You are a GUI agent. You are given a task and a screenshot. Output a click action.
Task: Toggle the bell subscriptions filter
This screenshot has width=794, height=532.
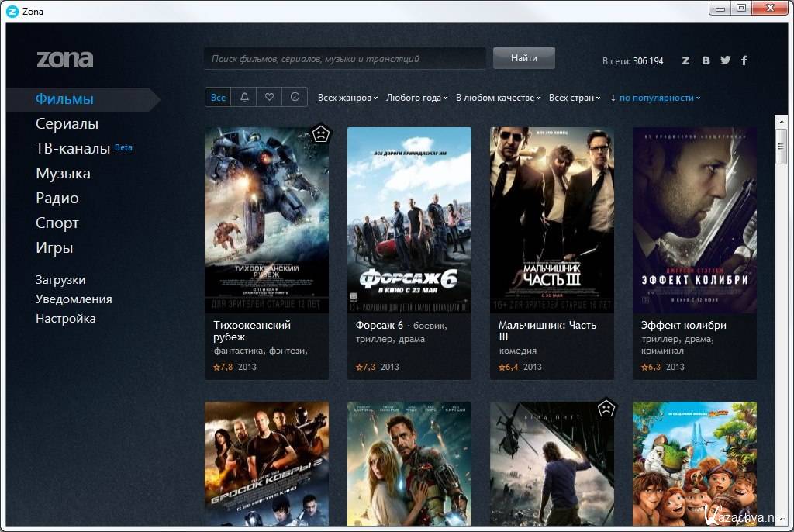244,97
